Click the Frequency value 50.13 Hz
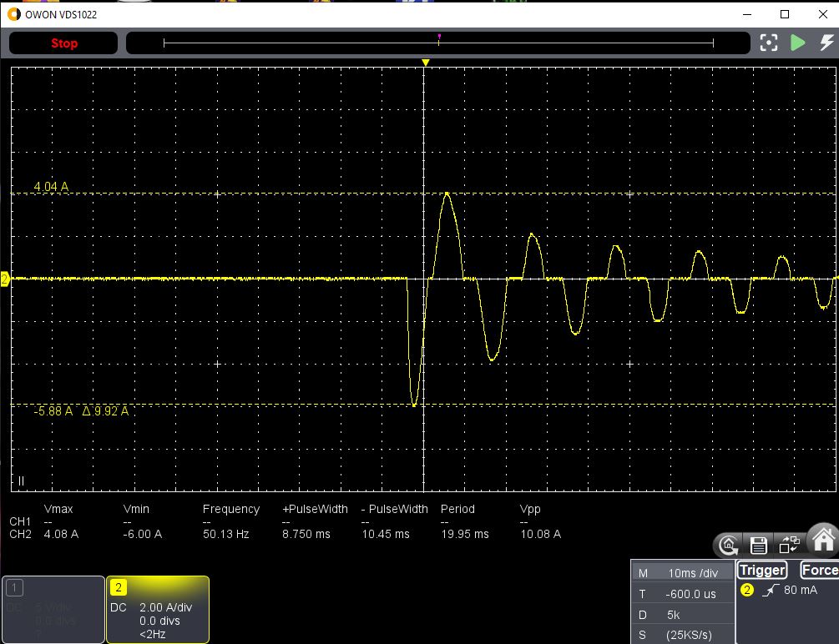Viewport: 839px width, 644px height. pos(225,534)
